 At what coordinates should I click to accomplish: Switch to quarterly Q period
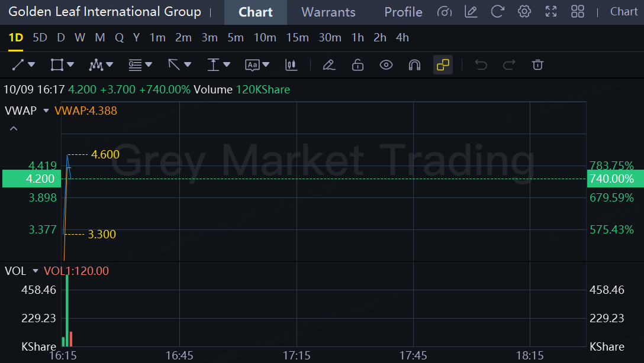[x=119, y=38]
